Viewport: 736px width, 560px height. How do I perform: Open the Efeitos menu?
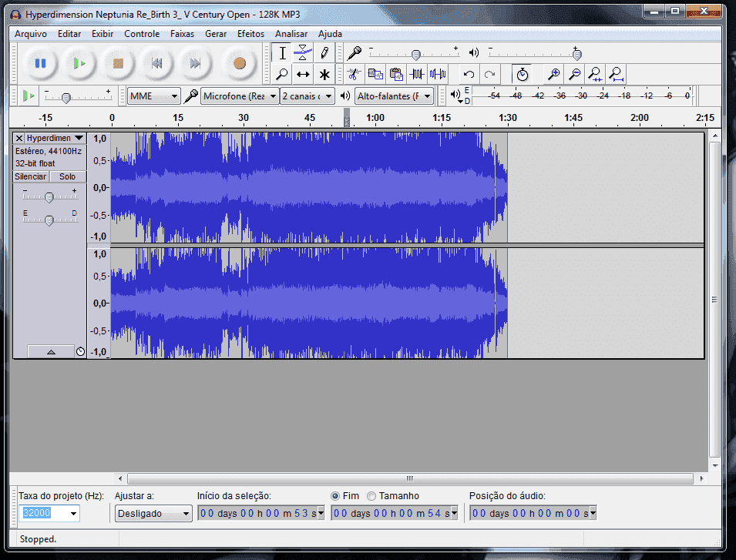click(250, 34)
